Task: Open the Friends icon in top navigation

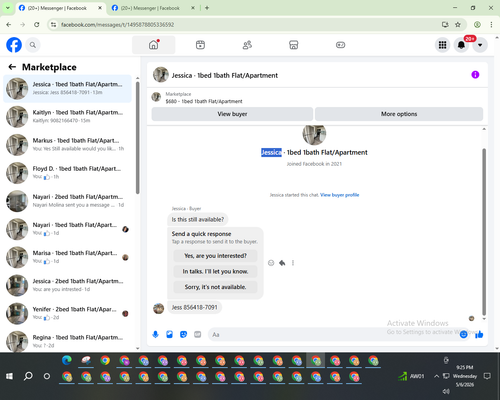Action: tap(247, 45)
